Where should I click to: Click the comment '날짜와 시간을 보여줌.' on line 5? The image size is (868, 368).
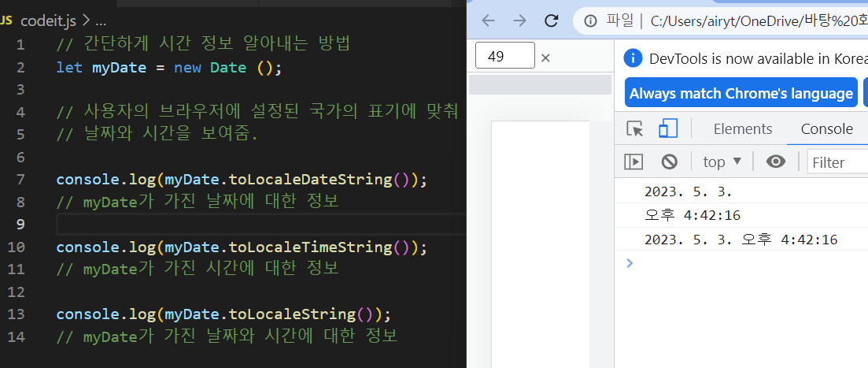[x=157, y=134]
